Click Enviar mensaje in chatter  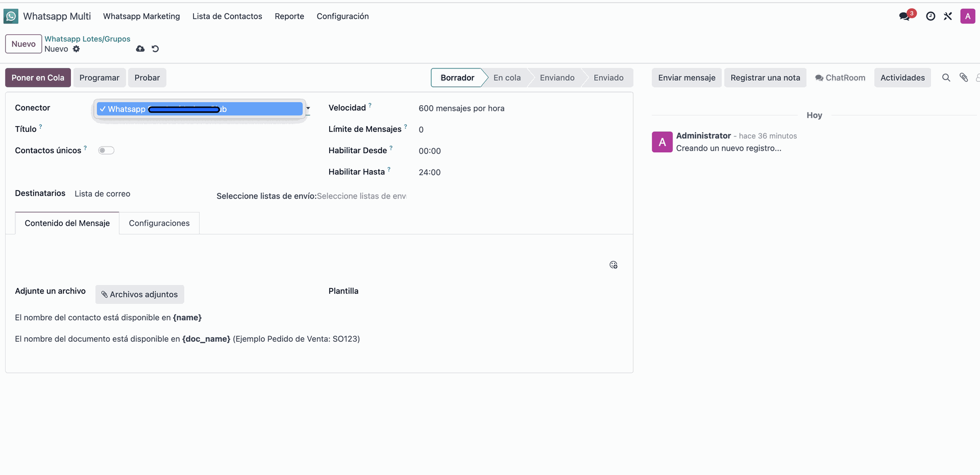click(687, 78)
